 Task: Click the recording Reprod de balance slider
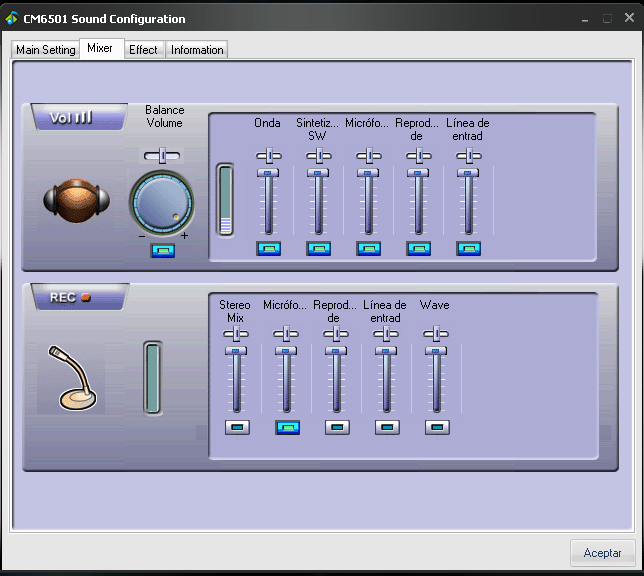point(336,334)
